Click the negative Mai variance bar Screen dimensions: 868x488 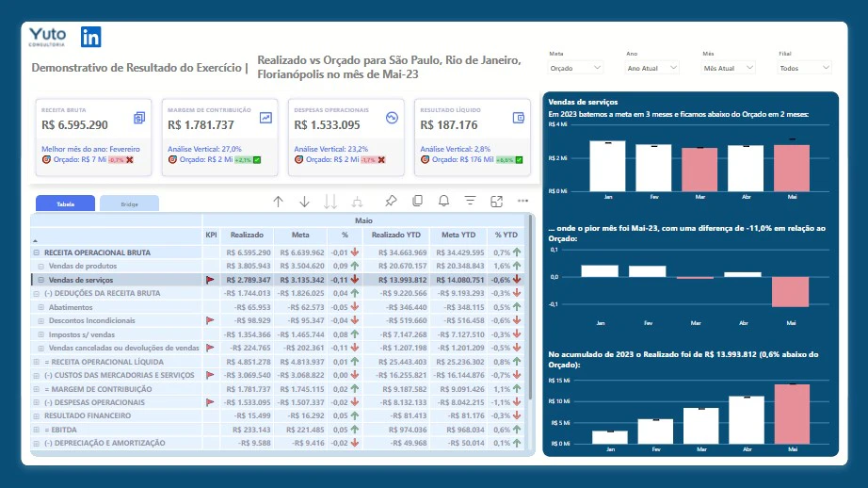[791, 291]
